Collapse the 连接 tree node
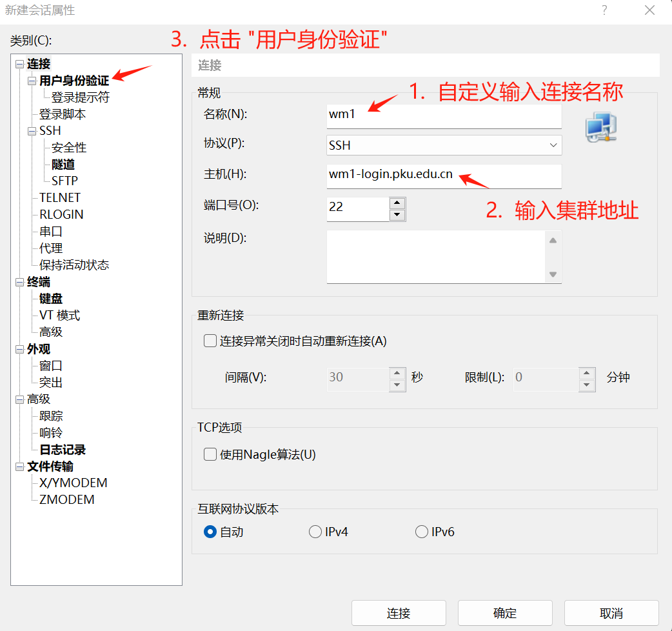Viewport: 672px width, 631px height. tap(19, 65)
